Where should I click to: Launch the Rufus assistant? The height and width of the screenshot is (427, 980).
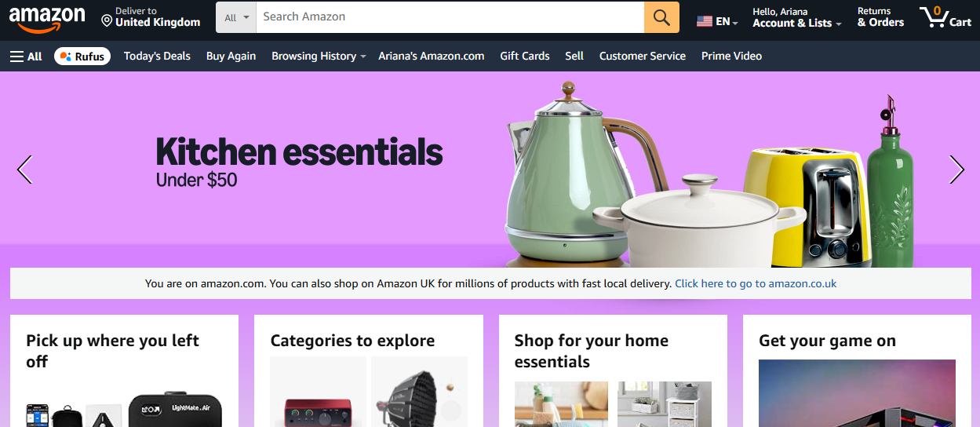(82, 56)
